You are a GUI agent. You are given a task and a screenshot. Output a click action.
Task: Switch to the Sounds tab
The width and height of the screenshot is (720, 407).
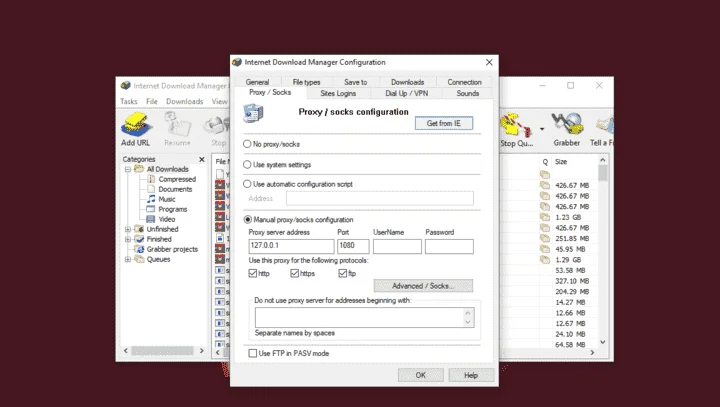click(x=467, y=93)
